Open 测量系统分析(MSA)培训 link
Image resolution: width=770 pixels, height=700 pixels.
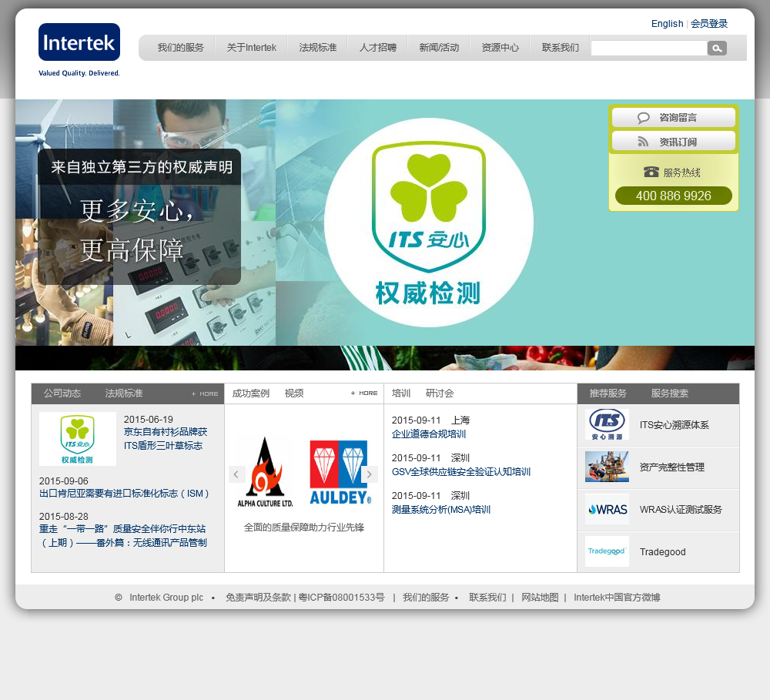(x=441, y=510)
